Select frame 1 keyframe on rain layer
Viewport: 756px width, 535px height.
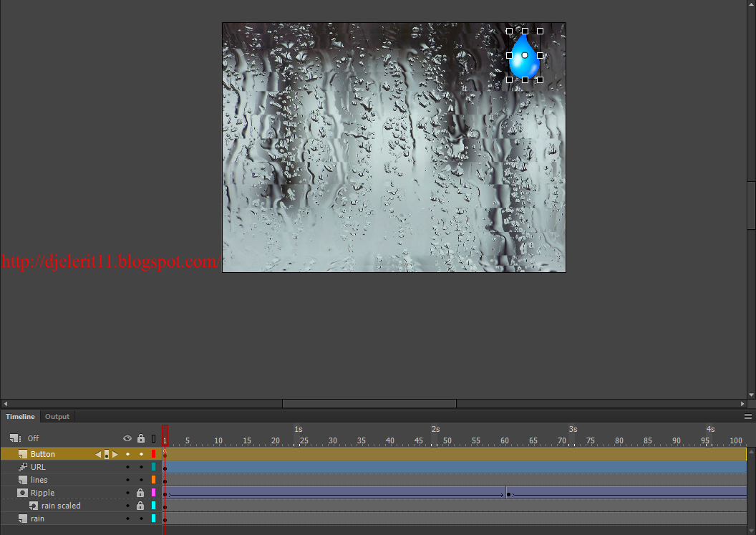click(165, 520)
